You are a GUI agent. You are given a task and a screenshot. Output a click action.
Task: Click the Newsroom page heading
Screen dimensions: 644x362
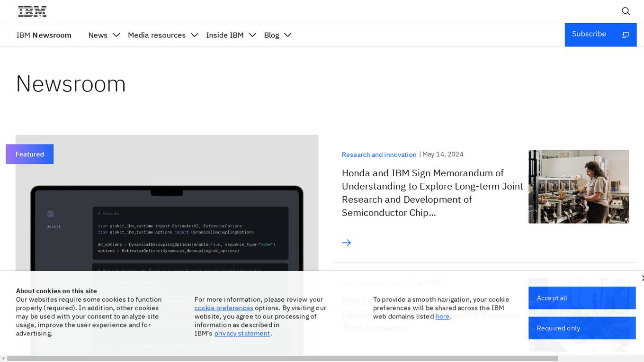coord(71,84)
